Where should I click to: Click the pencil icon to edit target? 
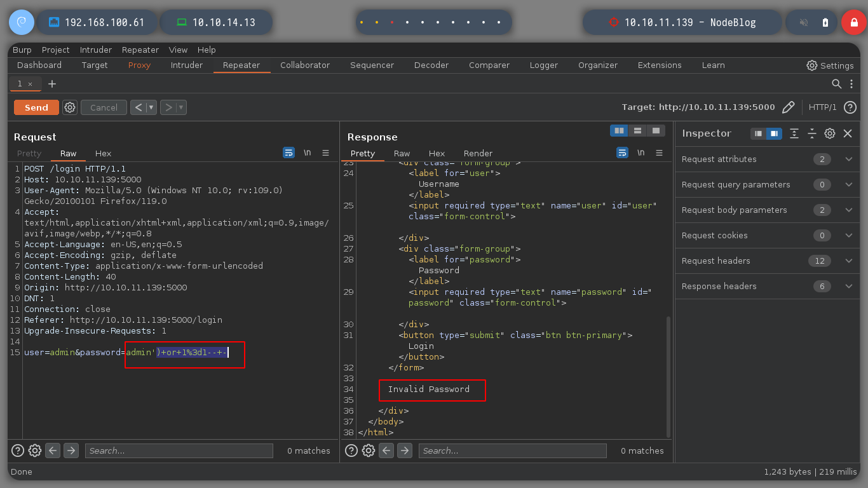tap(788, 107)
